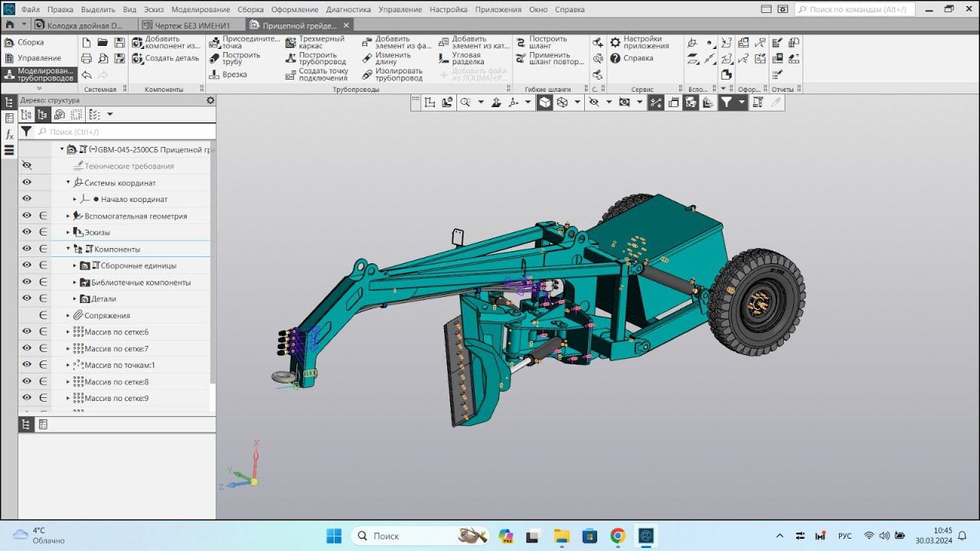Open KOMPAS app from Windows taskbar
Screen dimensions: 980x551
coord(647,536)
